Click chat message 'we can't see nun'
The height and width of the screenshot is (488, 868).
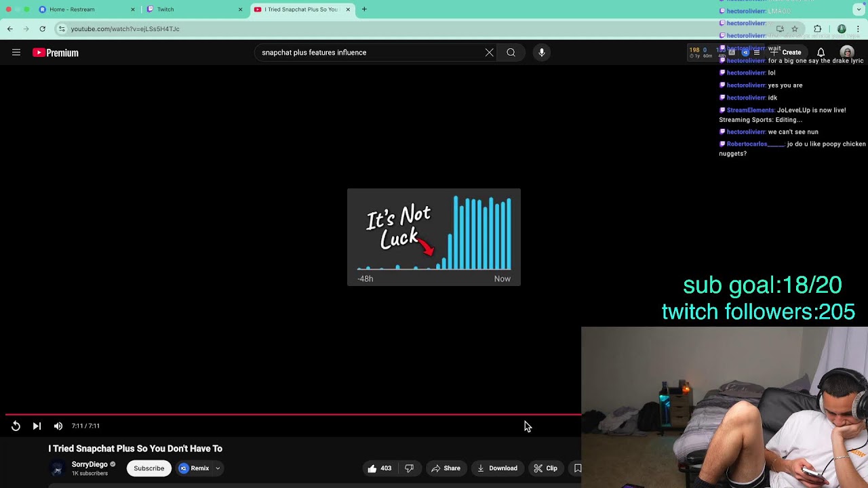click(793, 131)
